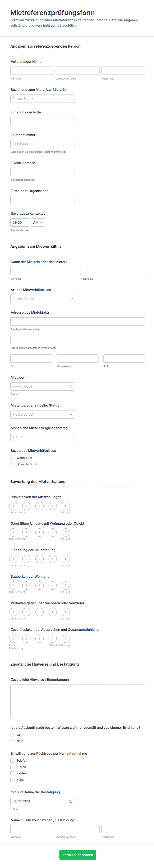Click the Telefonnummer input field
The height and width of the screenshot is (868, 154).
tap(42, 144)
